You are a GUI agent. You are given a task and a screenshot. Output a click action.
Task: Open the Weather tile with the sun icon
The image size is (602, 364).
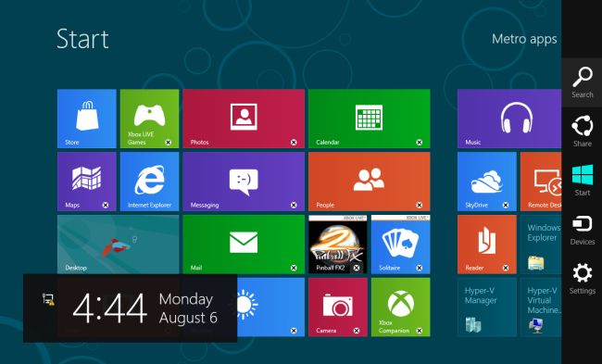270,308
